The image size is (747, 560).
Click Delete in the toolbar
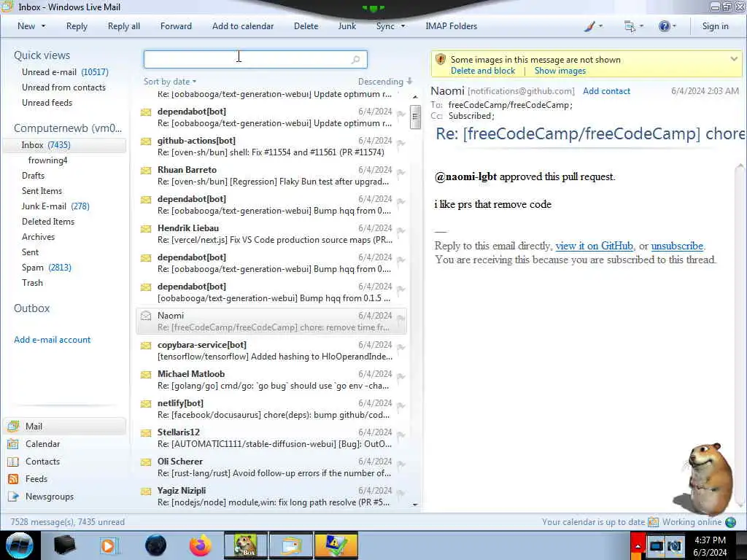click(x=306, y=26)
